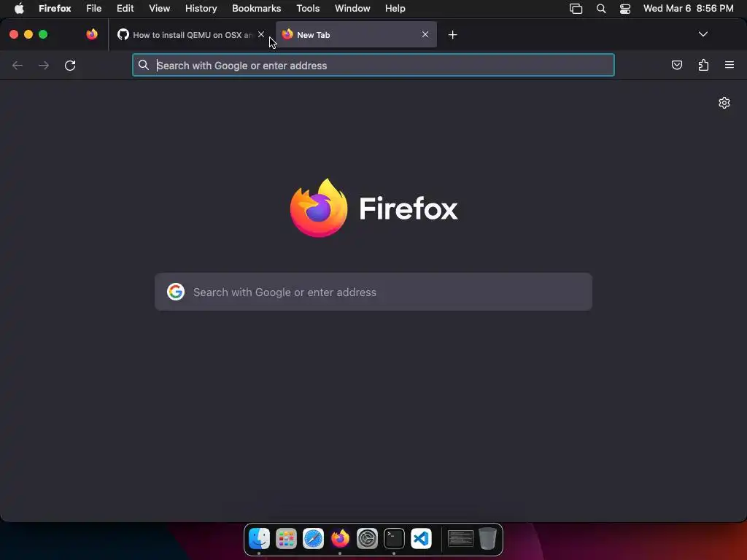This screenshot has width=747, height=560.
Task: Open the Bookmarks menu
Action: 256,9
